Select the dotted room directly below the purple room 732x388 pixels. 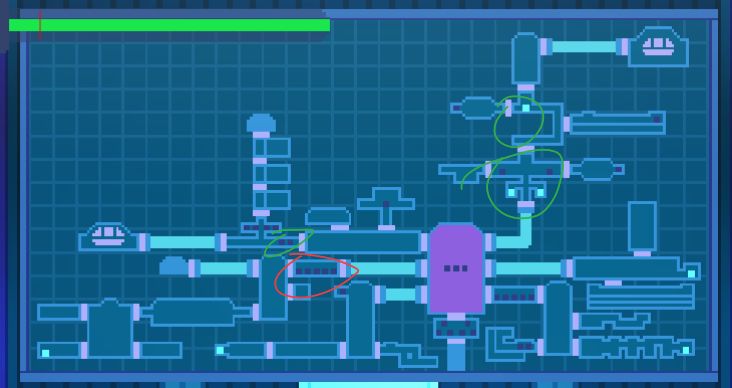click(x=456, y=328)
